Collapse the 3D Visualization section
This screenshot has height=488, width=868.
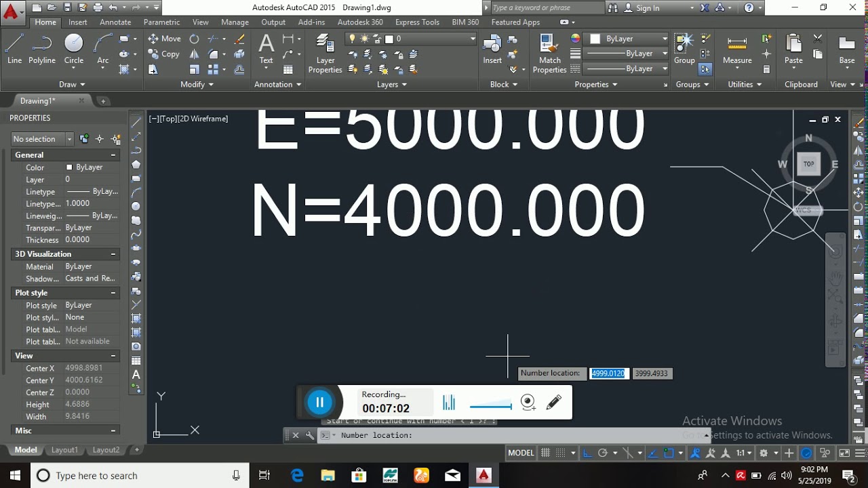coord(113,254)
